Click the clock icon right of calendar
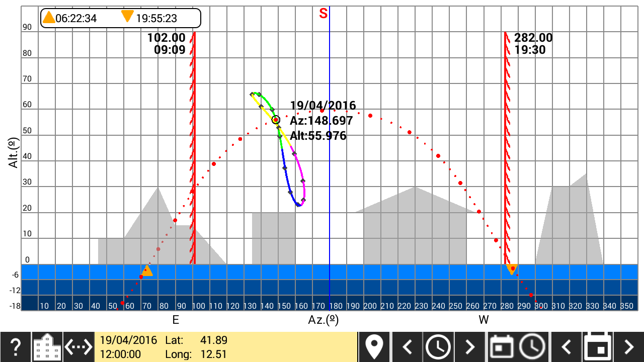This screenshot has width=644, height=362. 533,347
